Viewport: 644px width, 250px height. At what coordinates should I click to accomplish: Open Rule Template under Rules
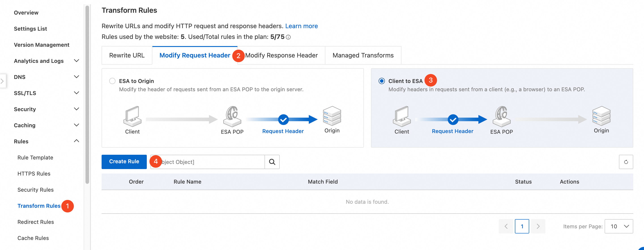pyautogui.click(x=35, y=158)
